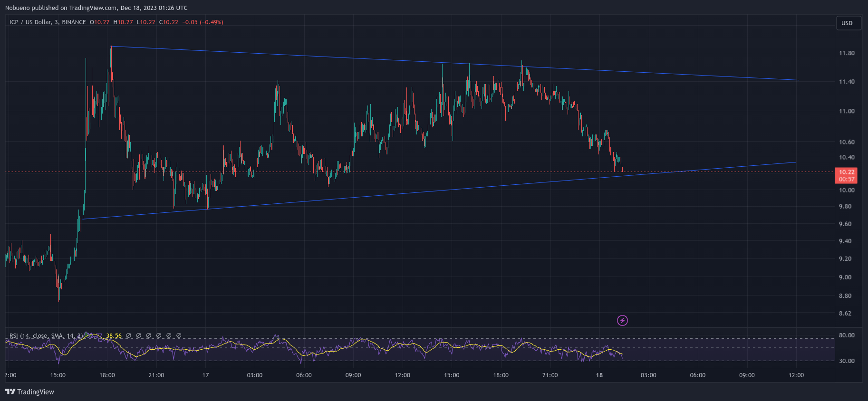Click the 9.60 price axis label

click(845, 224)
